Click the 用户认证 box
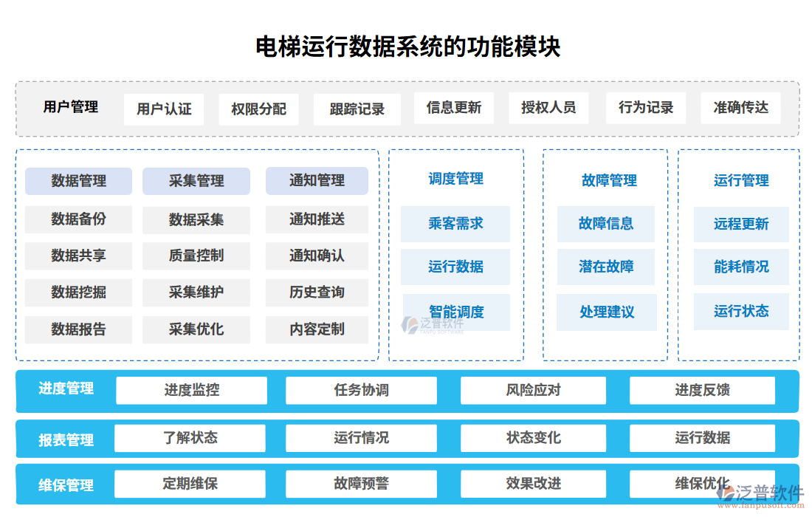 click(163, 108)
